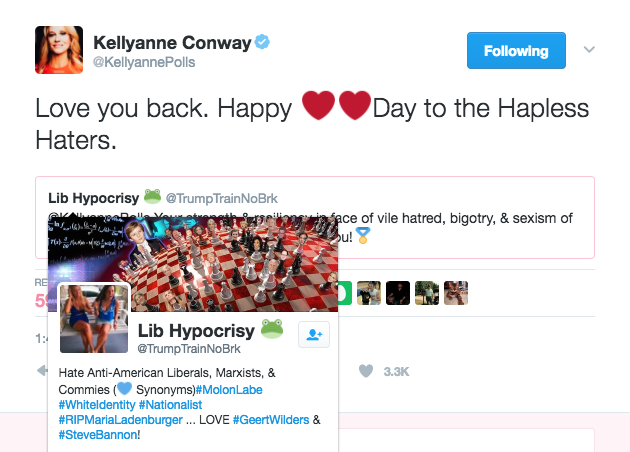Open the #WhiteIdentity hashtag link
The width and height of the screenshot is (630, 452).
pyautogui.click(x=96, y=404)
